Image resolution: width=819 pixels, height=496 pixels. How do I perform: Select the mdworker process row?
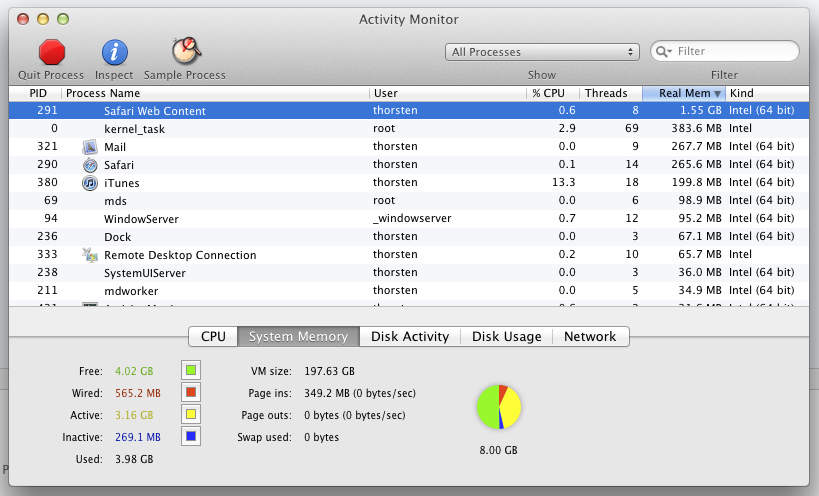click(409, 291)
